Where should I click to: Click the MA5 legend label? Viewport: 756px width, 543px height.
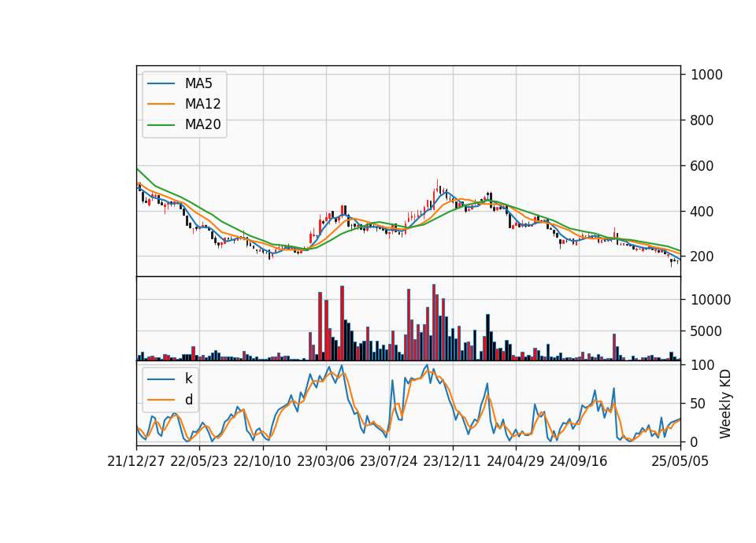[198, 83]
